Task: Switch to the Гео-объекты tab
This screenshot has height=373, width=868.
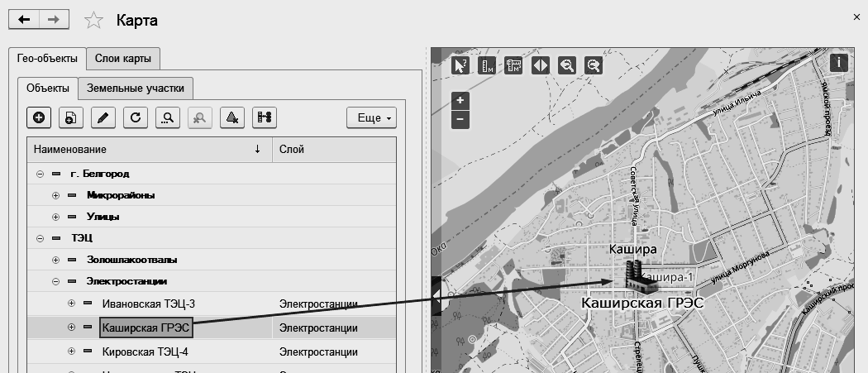Action: tap(47, 59)
